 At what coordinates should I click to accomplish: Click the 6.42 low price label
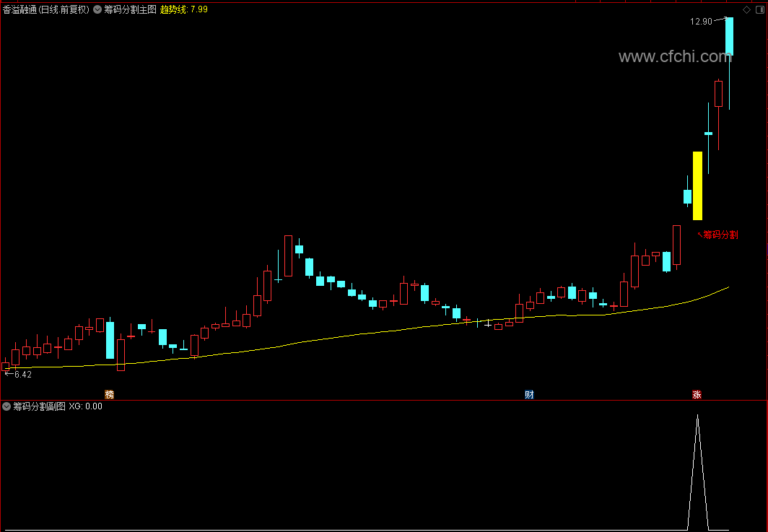tap(23, 375)
